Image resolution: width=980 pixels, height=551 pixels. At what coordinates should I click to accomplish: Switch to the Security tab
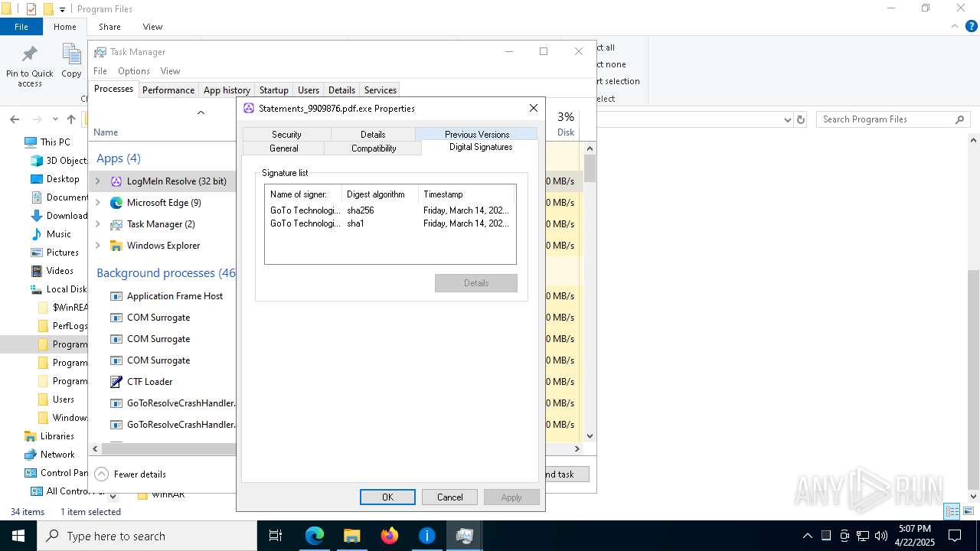(x=286, y=134)
